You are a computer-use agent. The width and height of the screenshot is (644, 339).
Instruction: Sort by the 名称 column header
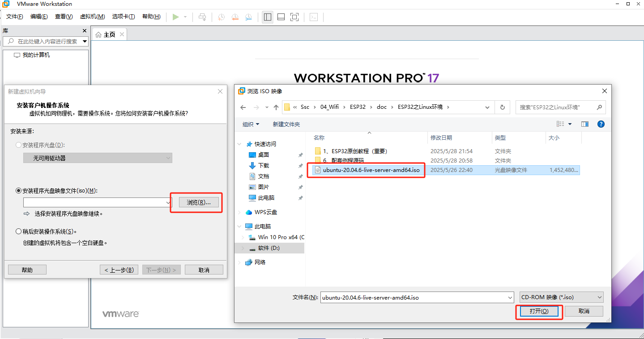319,138
